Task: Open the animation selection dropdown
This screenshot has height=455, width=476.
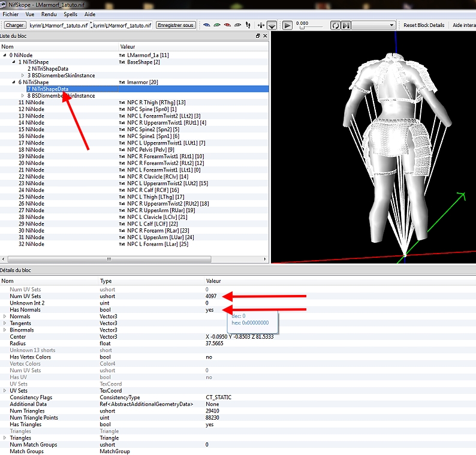Action: point(373,25)
